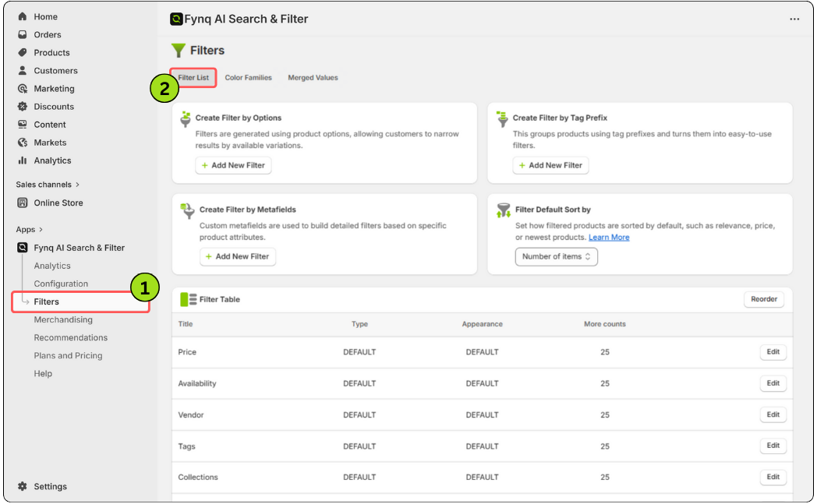Open Fynq Analytics submenu item
Screen dimensions: 817x504
52,266
